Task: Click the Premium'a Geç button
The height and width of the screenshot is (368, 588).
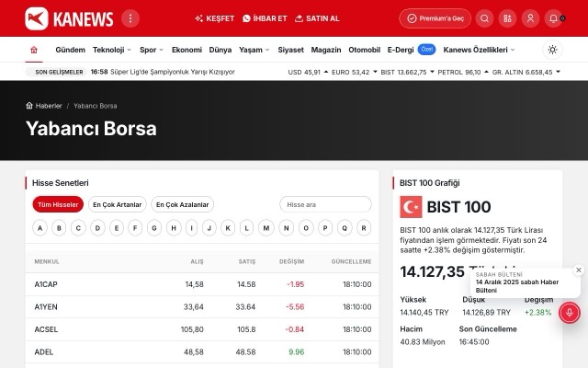Action: [x=435, y=18]
